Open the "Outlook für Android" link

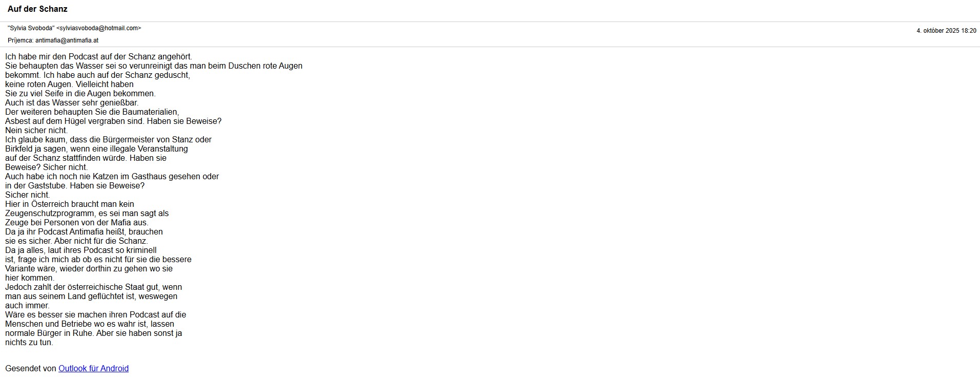click(x=93, y=369)
